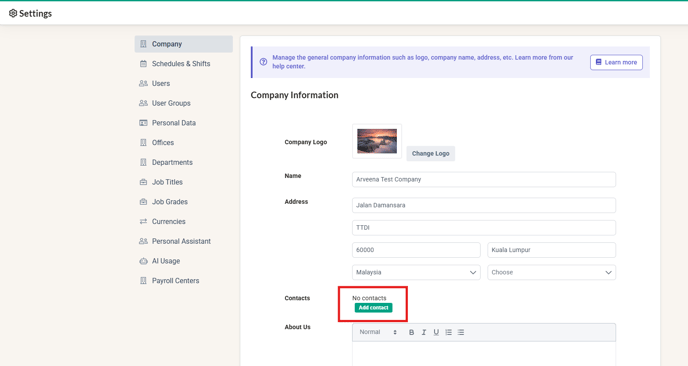Viewport: 688px width, 366px height.
Task: Open AI Usage settings
Action: tap(183, 261)
